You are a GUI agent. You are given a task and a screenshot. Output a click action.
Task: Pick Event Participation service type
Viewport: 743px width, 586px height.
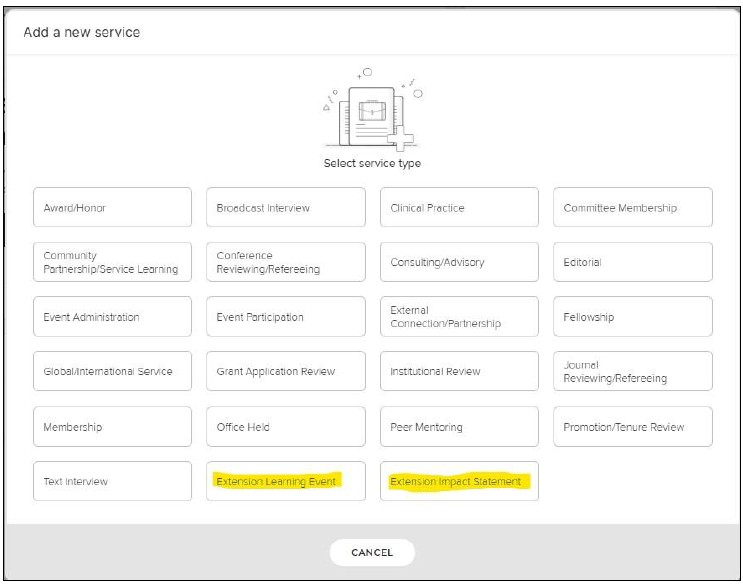tap(285, 317)
